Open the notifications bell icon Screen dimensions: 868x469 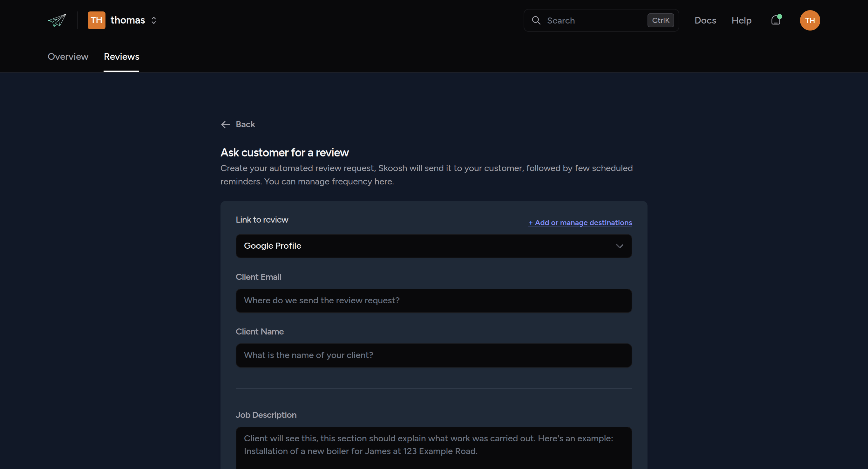(776, 20)
